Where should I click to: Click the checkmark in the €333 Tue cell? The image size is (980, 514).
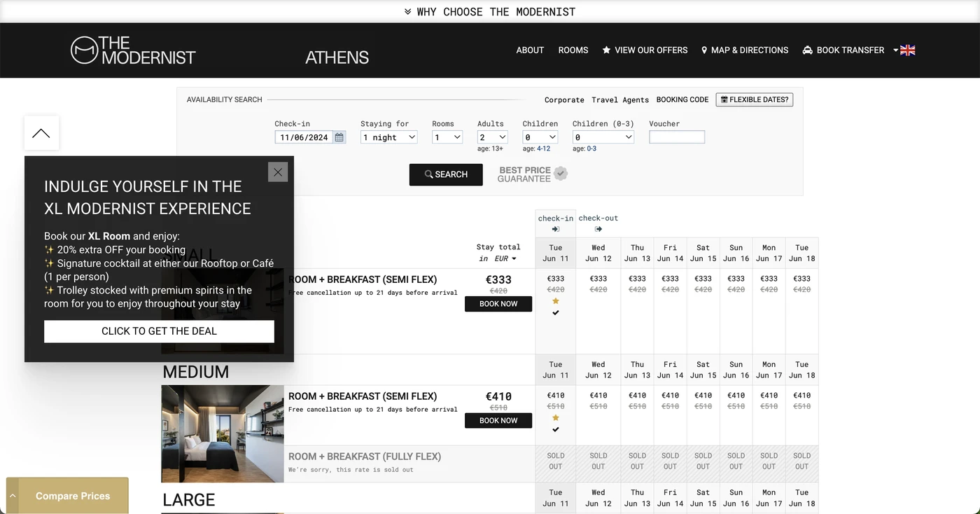(556, 313)
